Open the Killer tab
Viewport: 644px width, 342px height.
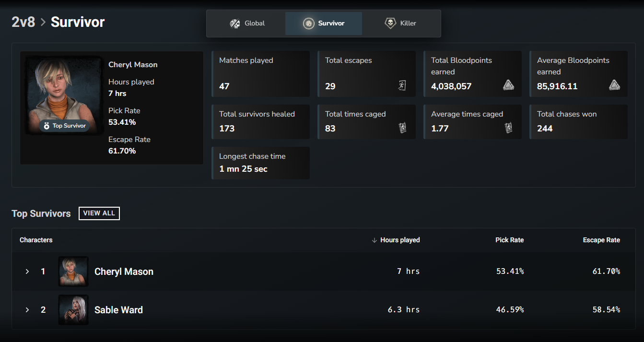pyautogui.click(x=400, y=24)
